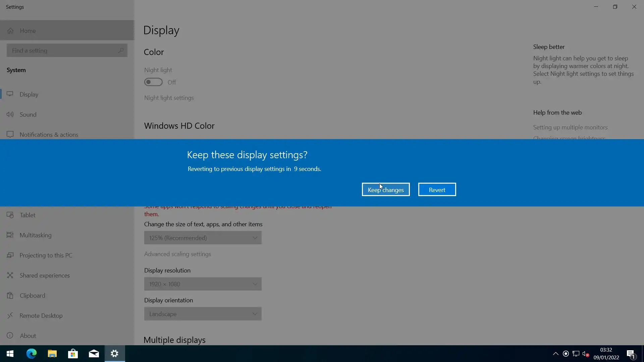644x362 pixels.
Task: Open Advanced scaling settings link
Action: coord(177,254)
